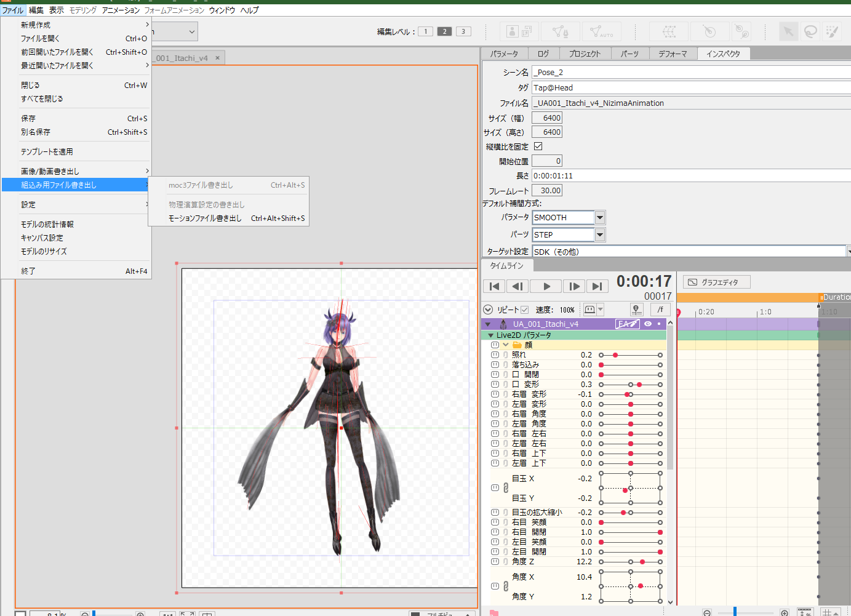Close the 001_Itachi_v4 document tab
Viewport: 851px width, 616px height.
pyautogui.click(x=217, y=58)
